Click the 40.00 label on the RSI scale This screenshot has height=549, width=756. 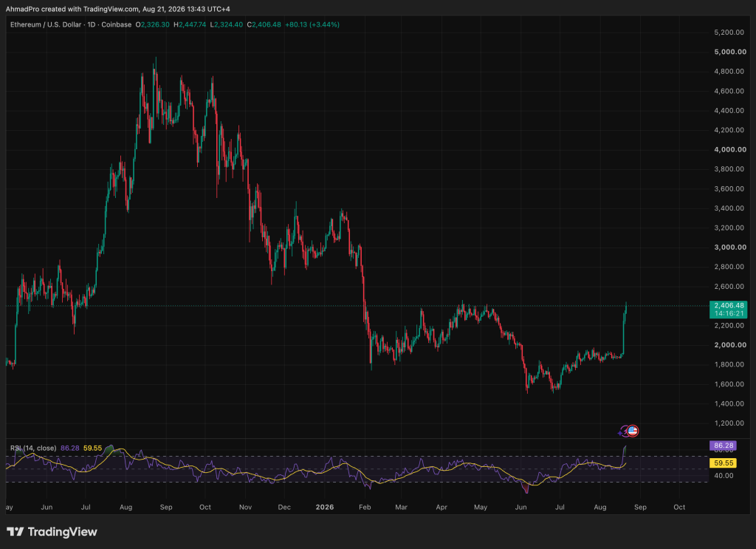[724, 476]
